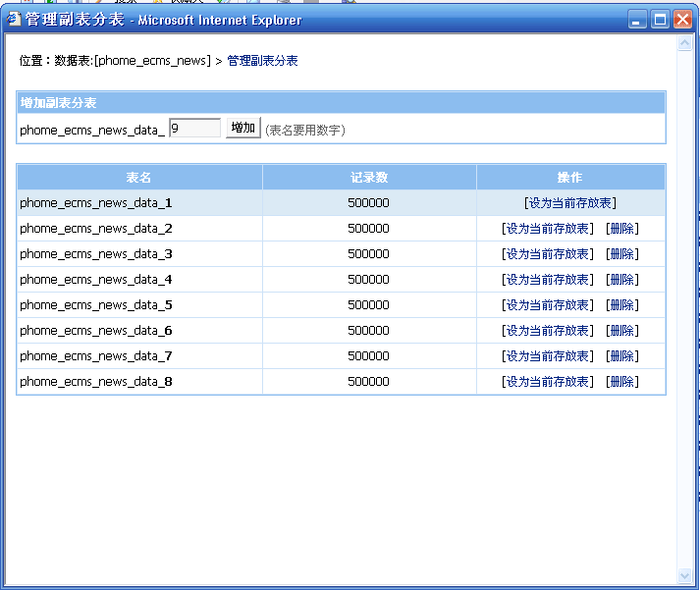The image size is (700, 590).
Task: Delete the phome_ecms_news_data_2 table
Action: pyautogui.click(x=621, y=229)
